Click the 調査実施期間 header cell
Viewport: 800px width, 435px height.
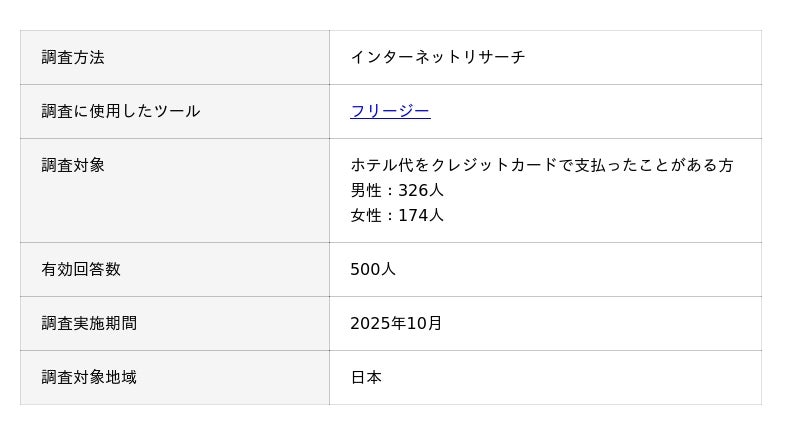(89, 323)
